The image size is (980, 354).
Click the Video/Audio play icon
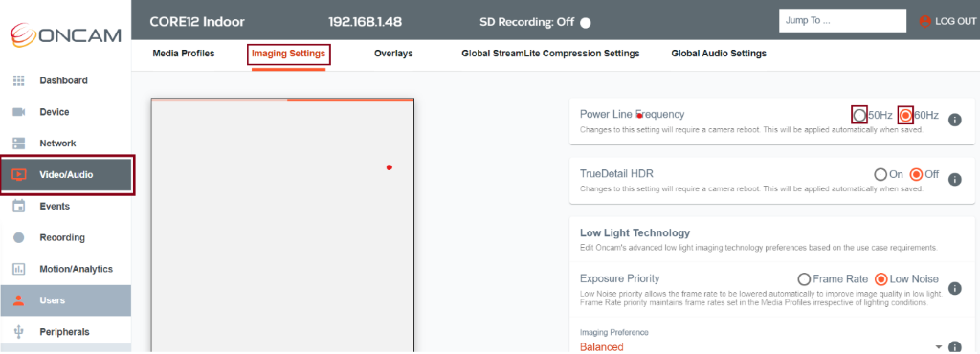tap(19, 175)
